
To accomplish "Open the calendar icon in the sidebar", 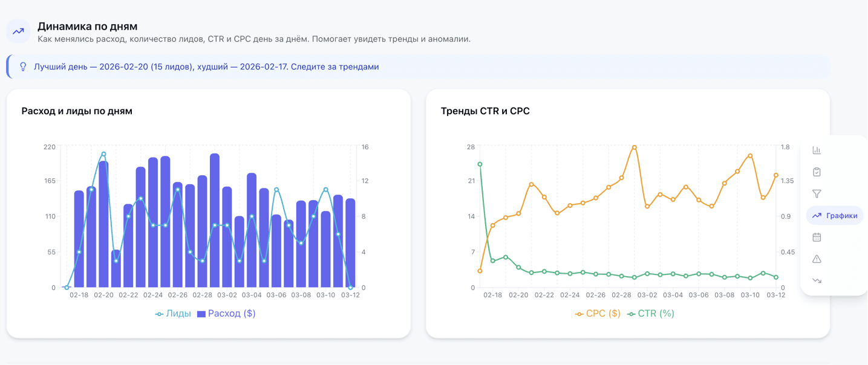I will click(x=817, y=236).
